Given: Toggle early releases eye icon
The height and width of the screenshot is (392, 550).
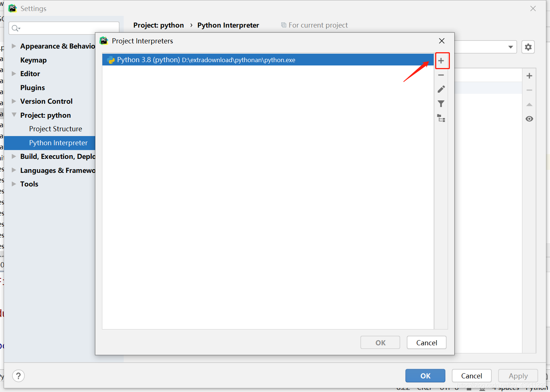Looking at the screenshot, I should click(x=529, y=119).
